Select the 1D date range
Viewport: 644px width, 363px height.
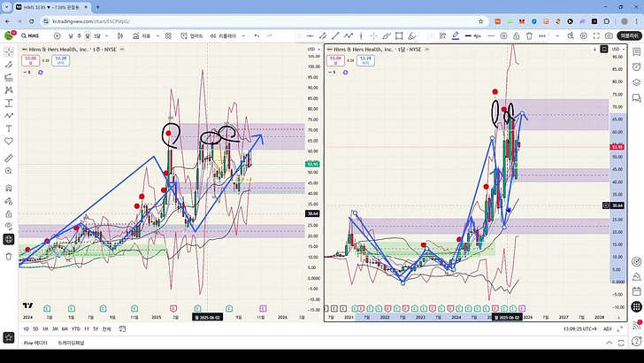tap(27, 328)
